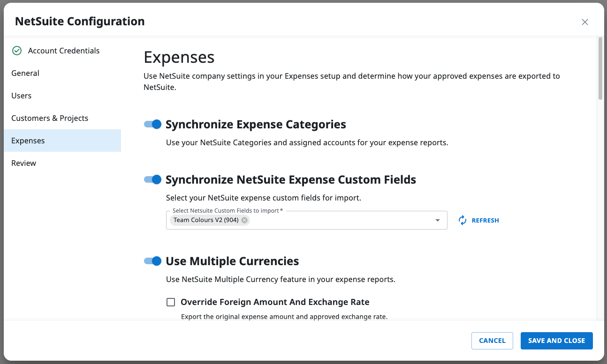Expand the custom fields dropdown arrow
Image resolution: width=607 pixels, height=364 pixels.
(x=438, y=220)
